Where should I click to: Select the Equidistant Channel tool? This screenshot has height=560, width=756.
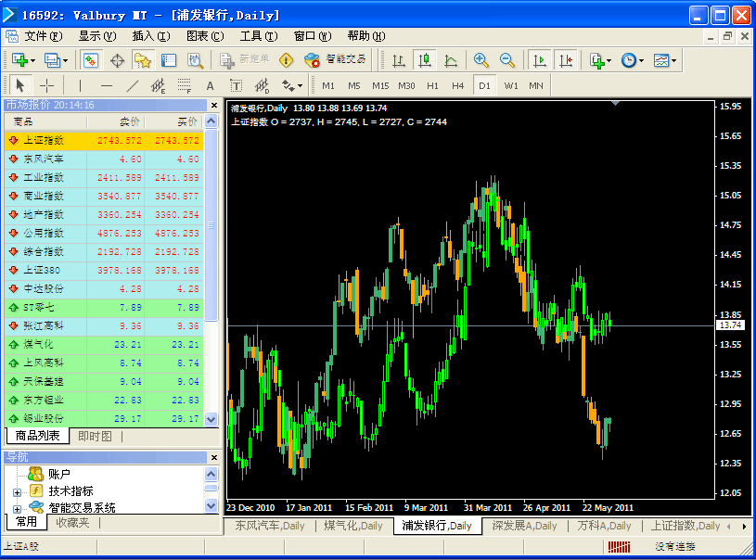point(158,86)
